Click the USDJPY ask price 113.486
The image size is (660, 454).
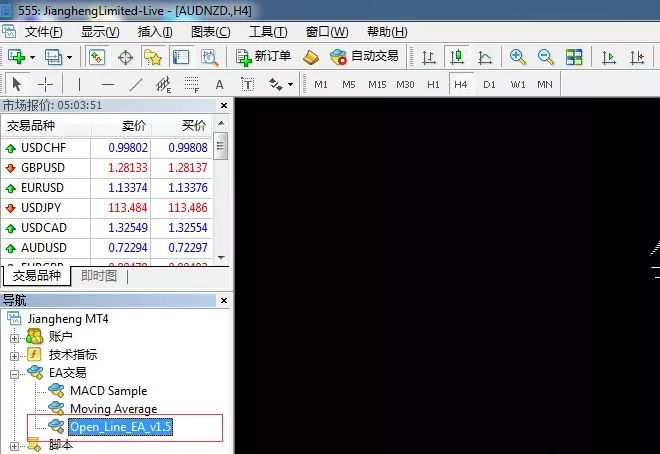188,208
